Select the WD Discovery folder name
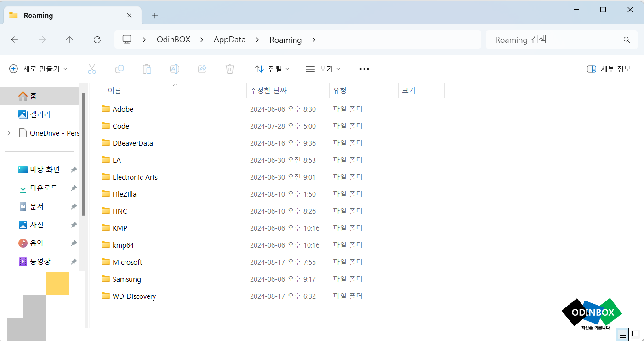The height and width of the screenshot is (341, 644). [134, 296]
